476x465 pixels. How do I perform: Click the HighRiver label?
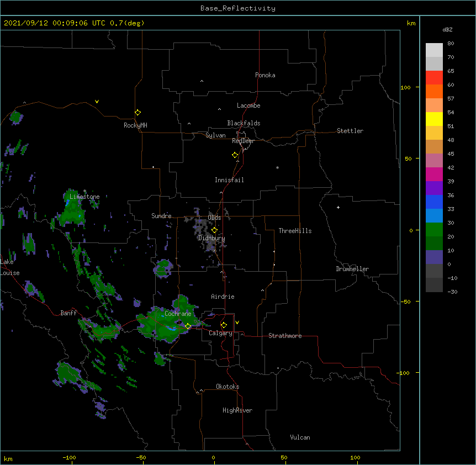tap(237, 410)
